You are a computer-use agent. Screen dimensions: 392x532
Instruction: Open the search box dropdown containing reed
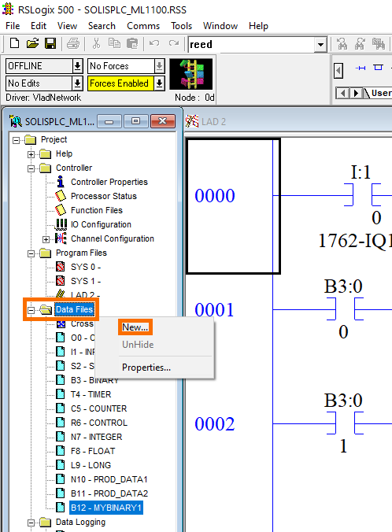pyautogui.click(x=320, y=44)
